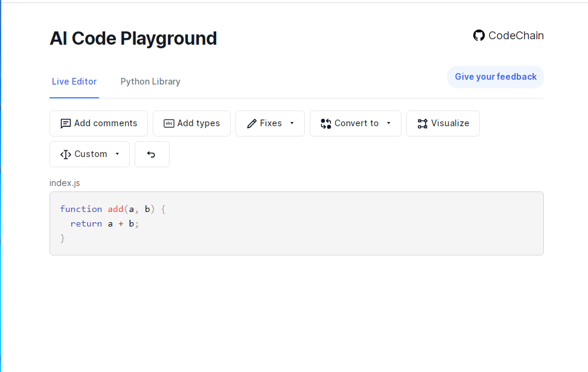Viewport: 588px width, 372px height.
Task: Click the Convert to arrows icon
Action: click(x=325, y=123)
